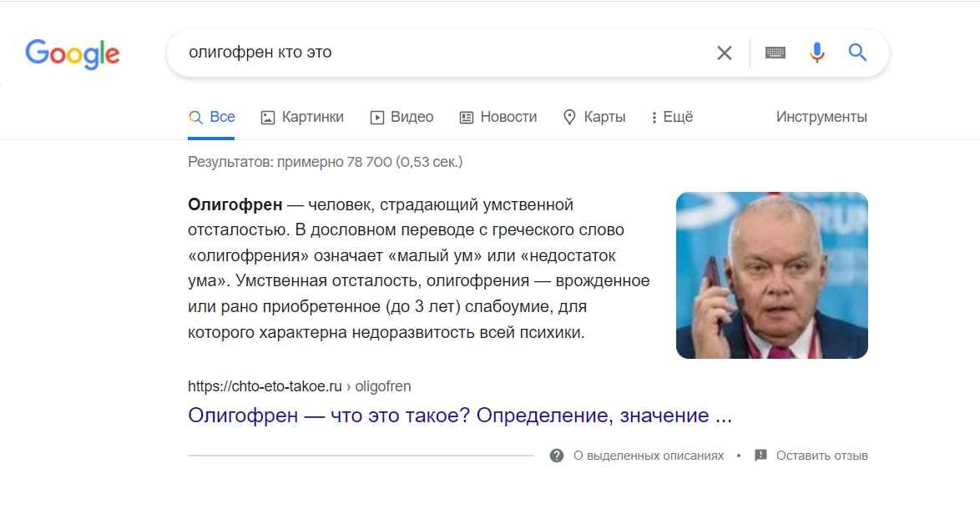
Task: Click the feedback flag icon
Action: point(760,456)
